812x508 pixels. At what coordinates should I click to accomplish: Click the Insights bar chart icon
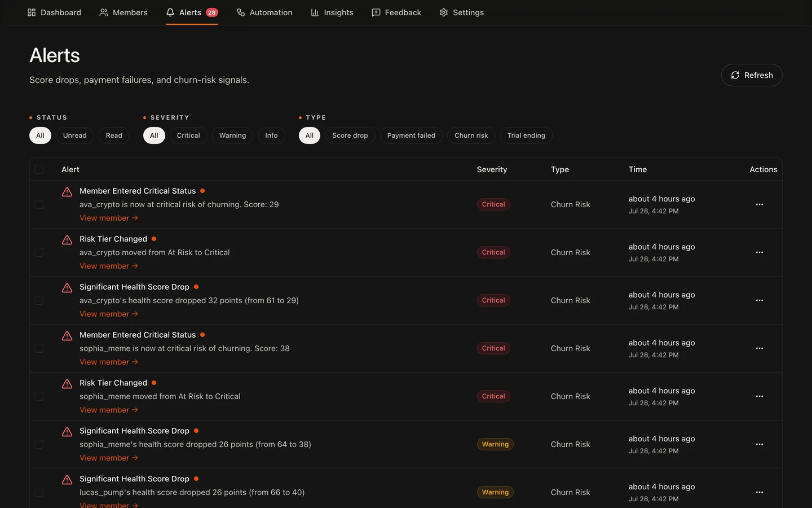pyautogui.click(x=315, y=12)
